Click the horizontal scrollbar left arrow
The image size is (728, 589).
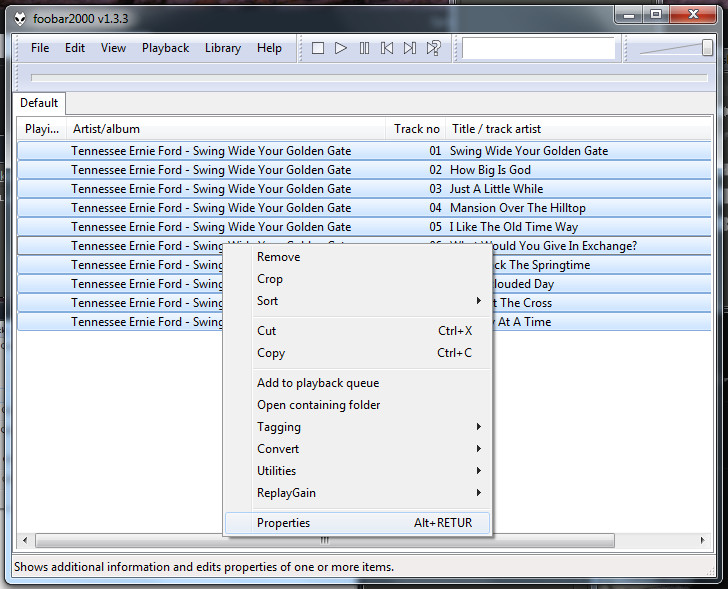[25, 540]
